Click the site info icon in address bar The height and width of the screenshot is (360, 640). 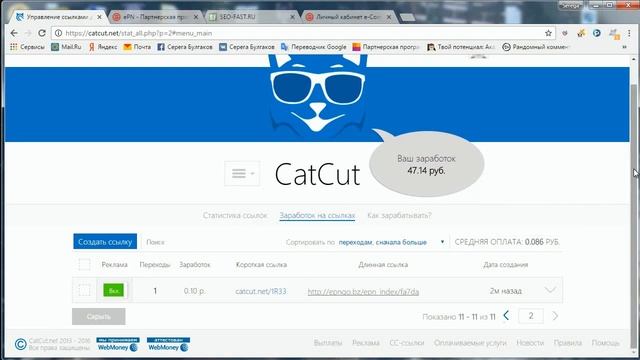coord(58,33)
